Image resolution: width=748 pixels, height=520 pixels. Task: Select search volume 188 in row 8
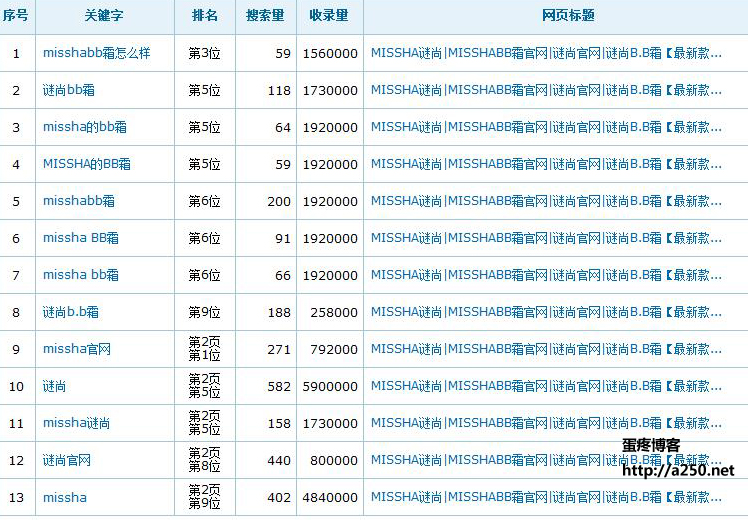click(279, 312)
